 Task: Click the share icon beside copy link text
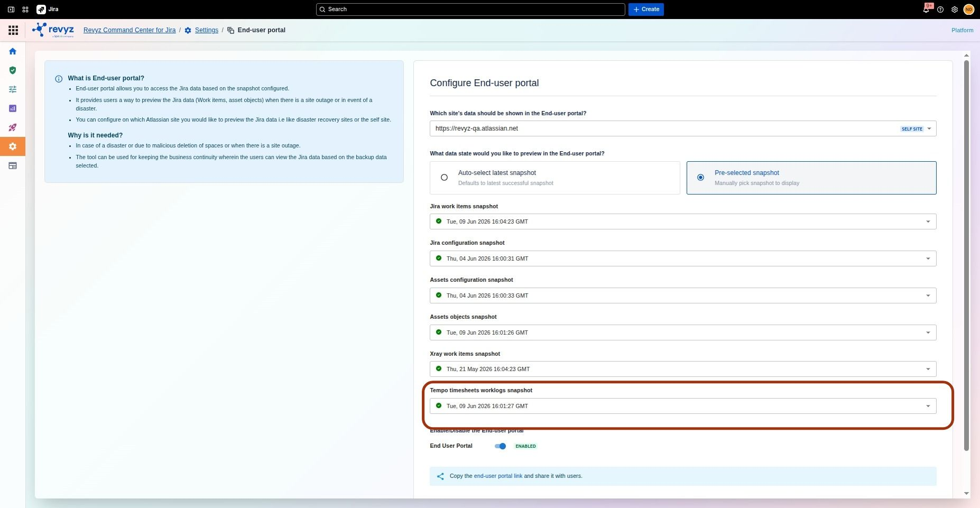tap(440, 476)
